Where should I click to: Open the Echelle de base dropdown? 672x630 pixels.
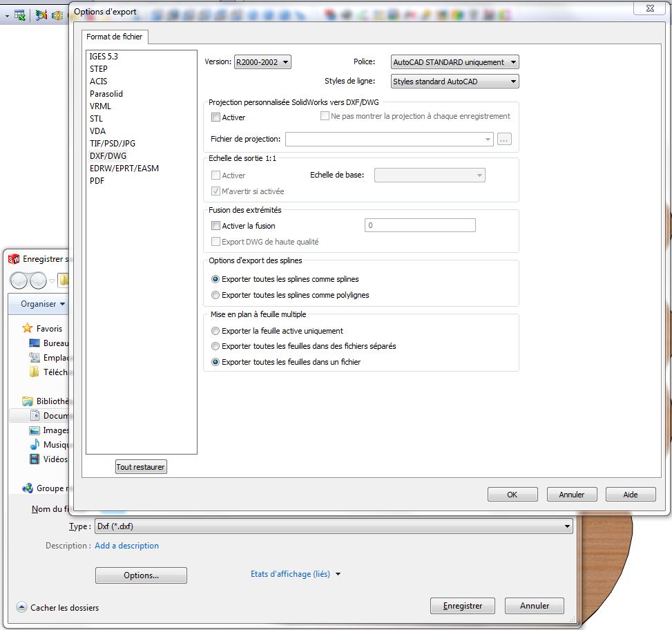[x=430, y=175]
